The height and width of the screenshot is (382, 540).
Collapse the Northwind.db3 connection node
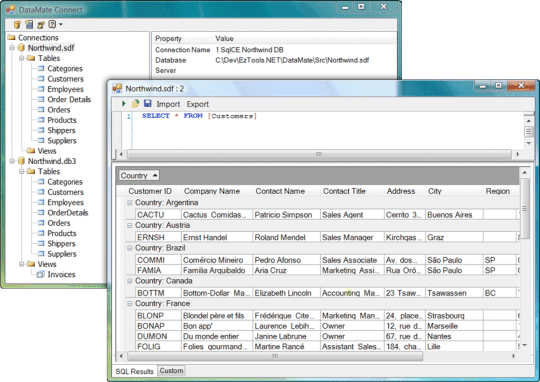tap(12, 161)
